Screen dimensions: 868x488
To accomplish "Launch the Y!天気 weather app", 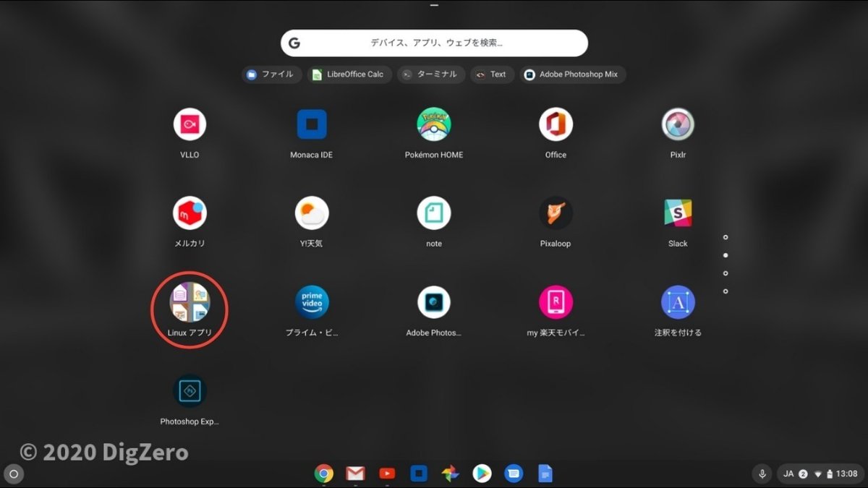I will tap(312, 213).
